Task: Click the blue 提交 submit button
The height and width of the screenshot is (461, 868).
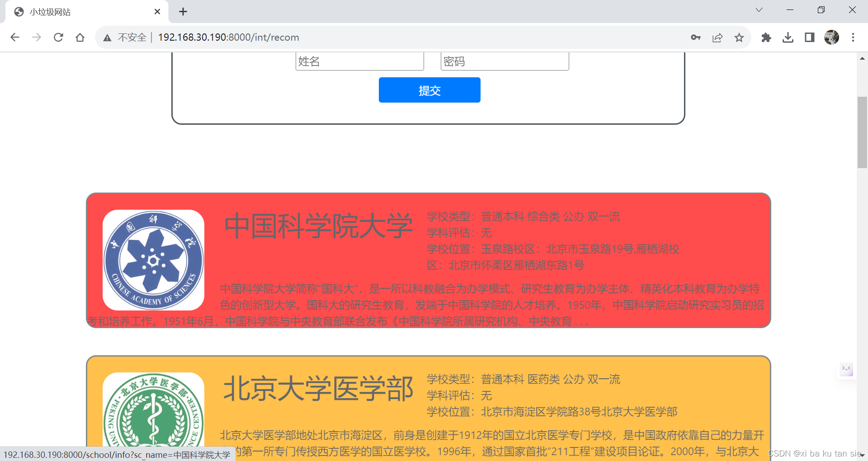Action: pyautogui.click(x=429, y=90)
